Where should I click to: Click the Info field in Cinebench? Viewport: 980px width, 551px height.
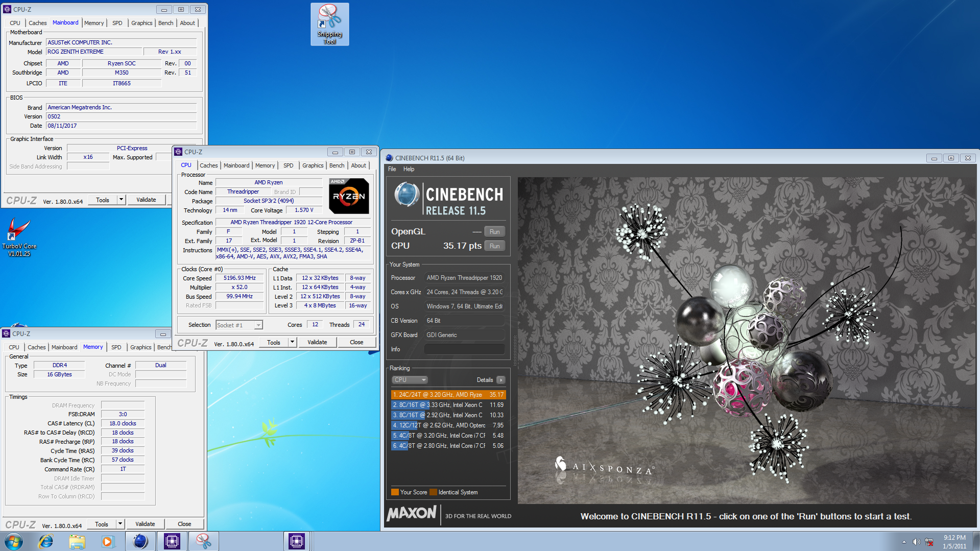464,349
